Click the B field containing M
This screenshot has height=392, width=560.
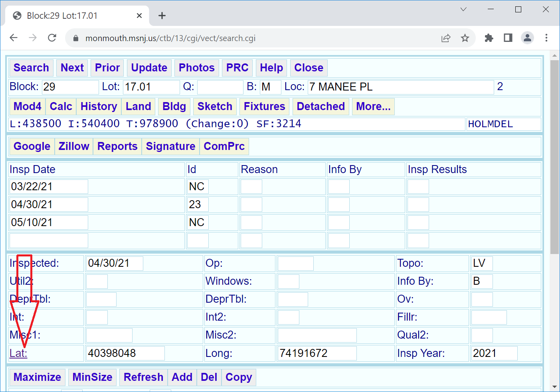[270, 87]
